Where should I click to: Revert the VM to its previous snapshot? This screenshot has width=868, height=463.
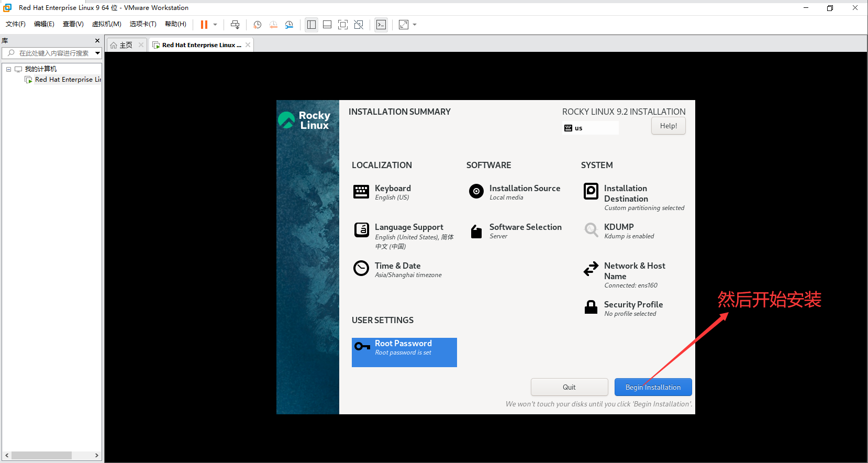pos(273,25)
